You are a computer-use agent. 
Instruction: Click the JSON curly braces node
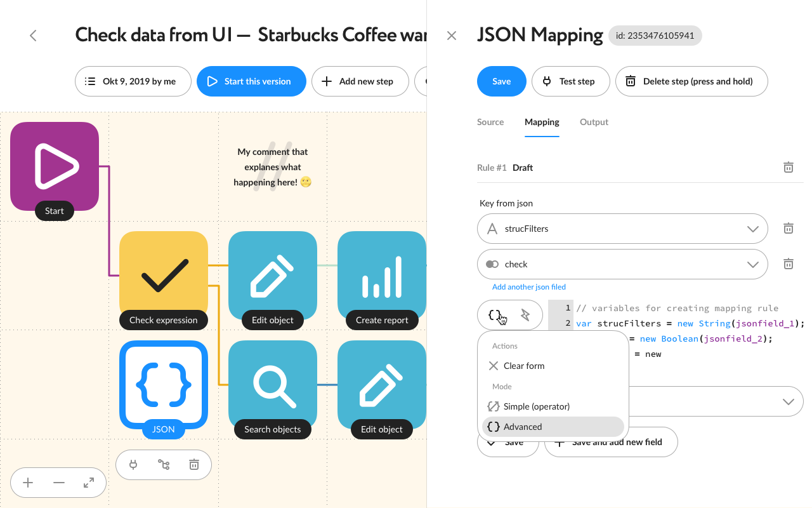[164, 385]
